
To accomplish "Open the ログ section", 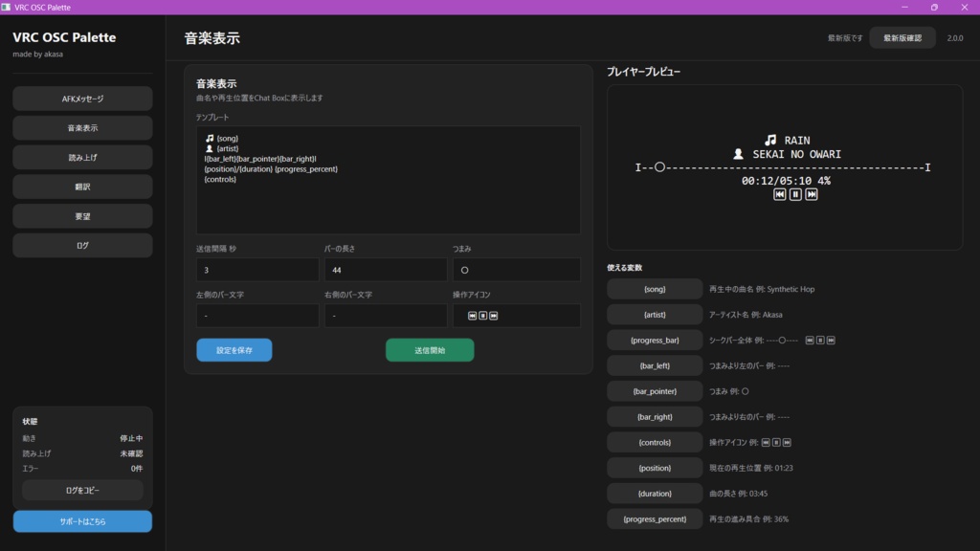I will tap(82, 246).
